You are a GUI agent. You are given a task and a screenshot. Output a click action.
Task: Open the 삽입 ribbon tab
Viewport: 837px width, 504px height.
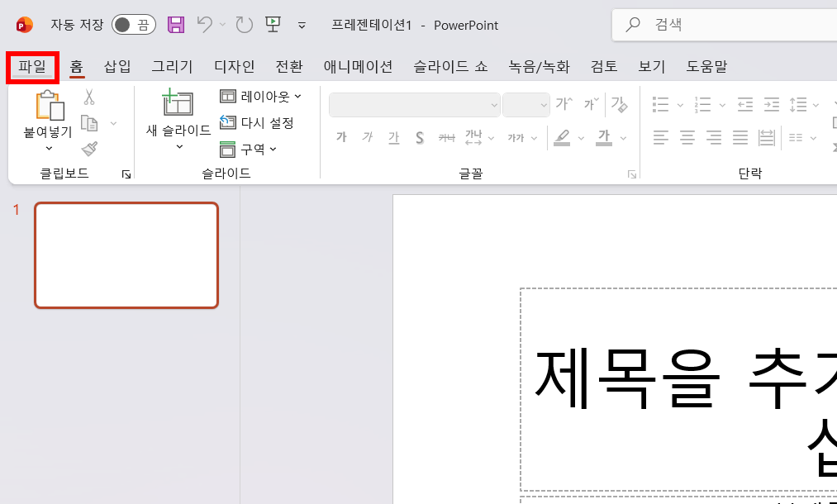click(117, 67)
